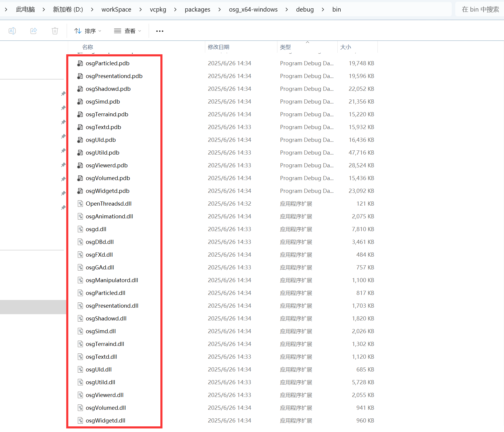Click the osgTerraind.dll file name
504x432 pixels.
[105, 344]
